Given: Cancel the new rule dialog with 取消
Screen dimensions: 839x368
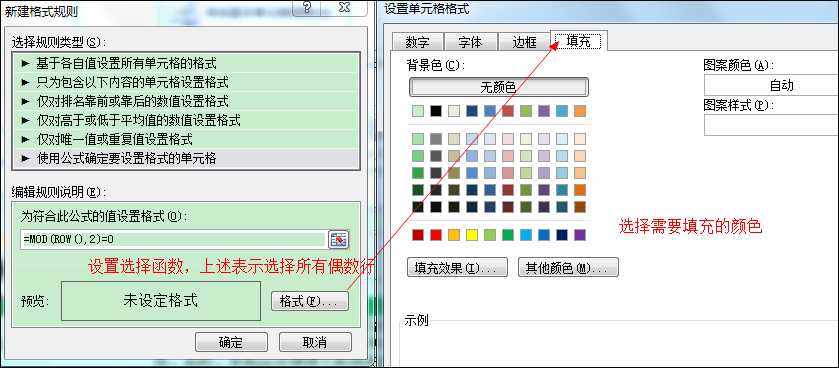Looking at the screenshot, I should pyautogui.click(x=315, y=342).
